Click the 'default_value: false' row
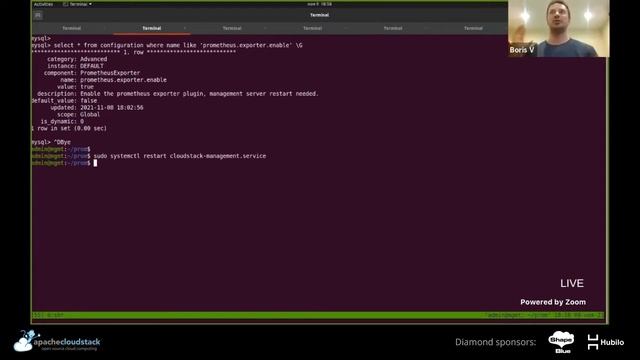 click(x=64, y=101)
